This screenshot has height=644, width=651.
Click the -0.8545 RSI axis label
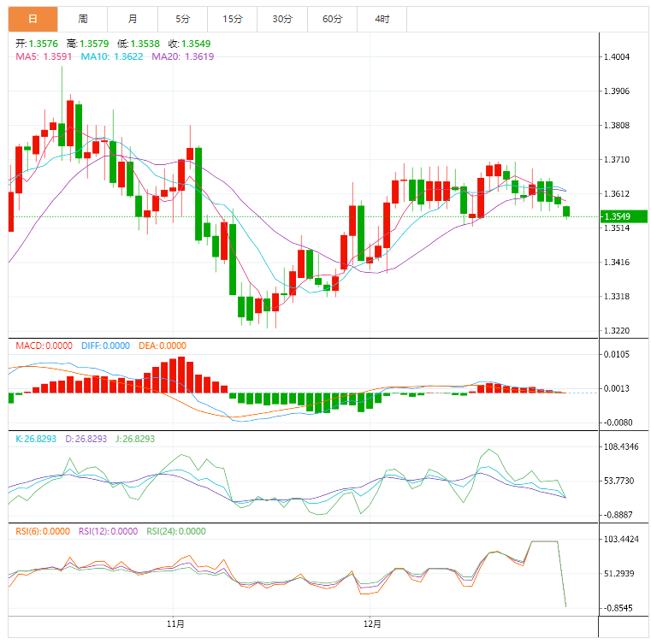tap(618, 608)
